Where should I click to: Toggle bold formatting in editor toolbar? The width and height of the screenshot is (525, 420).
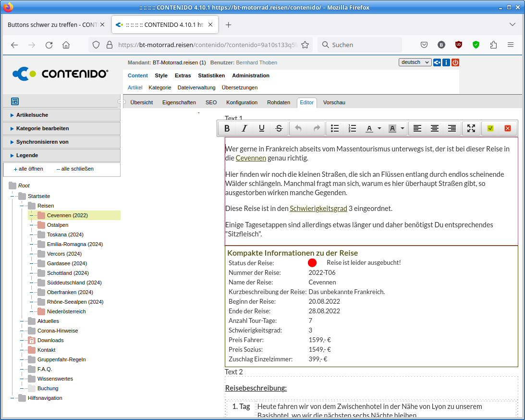[227, 128]
